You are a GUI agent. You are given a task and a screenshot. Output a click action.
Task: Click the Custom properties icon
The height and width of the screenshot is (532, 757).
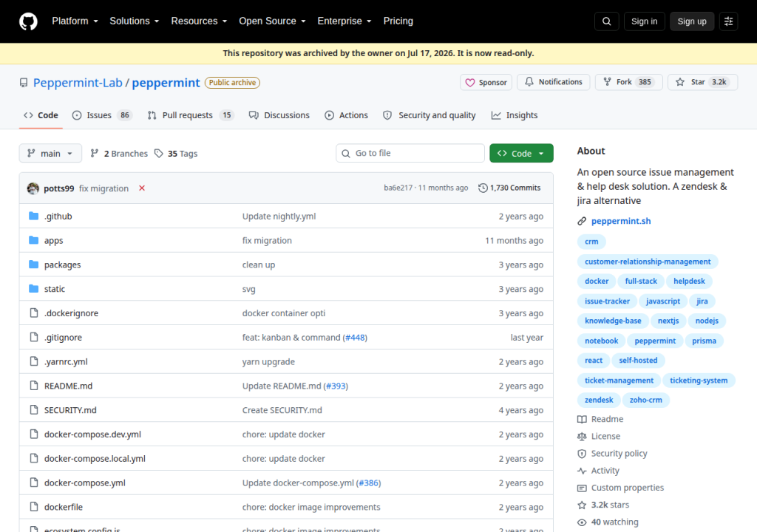[x=582, y=488]
